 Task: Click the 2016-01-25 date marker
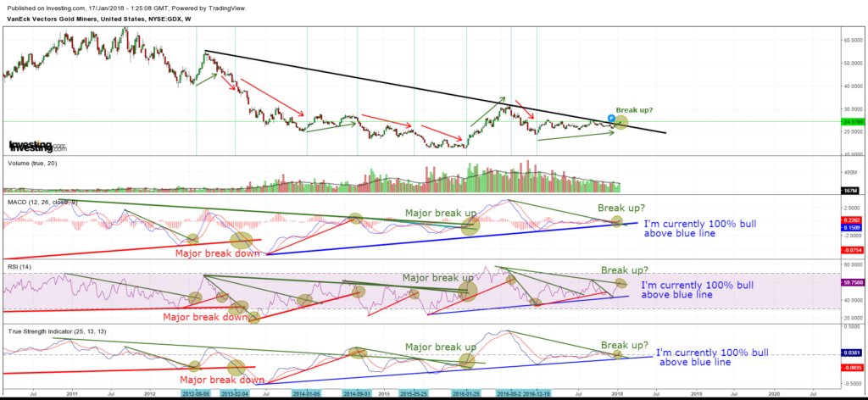point(466,393)
